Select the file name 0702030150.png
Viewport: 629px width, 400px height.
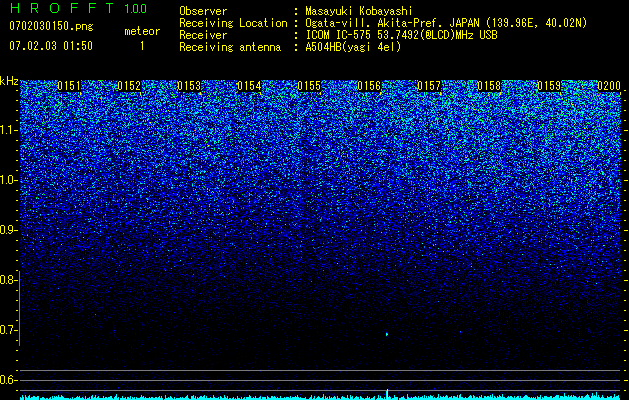(x=51, y=26)
